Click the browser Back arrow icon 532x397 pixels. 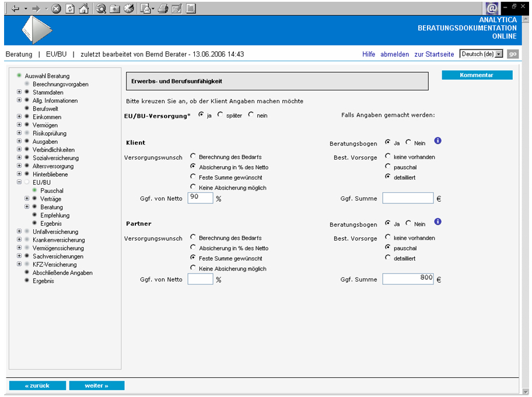click(15, 8)
